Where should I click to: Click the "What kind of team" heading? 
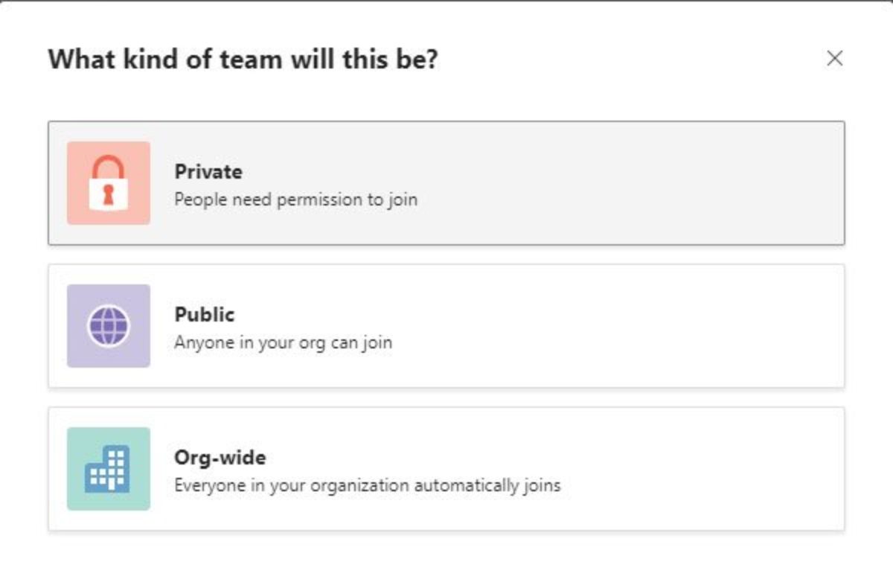(x=243, y=59)
